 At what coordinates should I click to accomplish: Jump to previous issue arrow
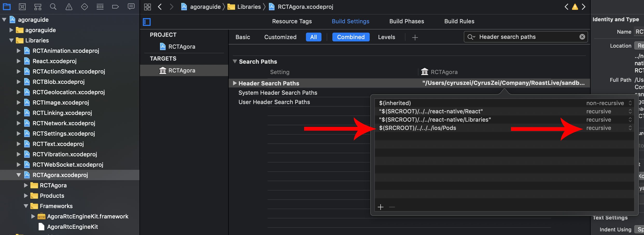click(566, 7)
